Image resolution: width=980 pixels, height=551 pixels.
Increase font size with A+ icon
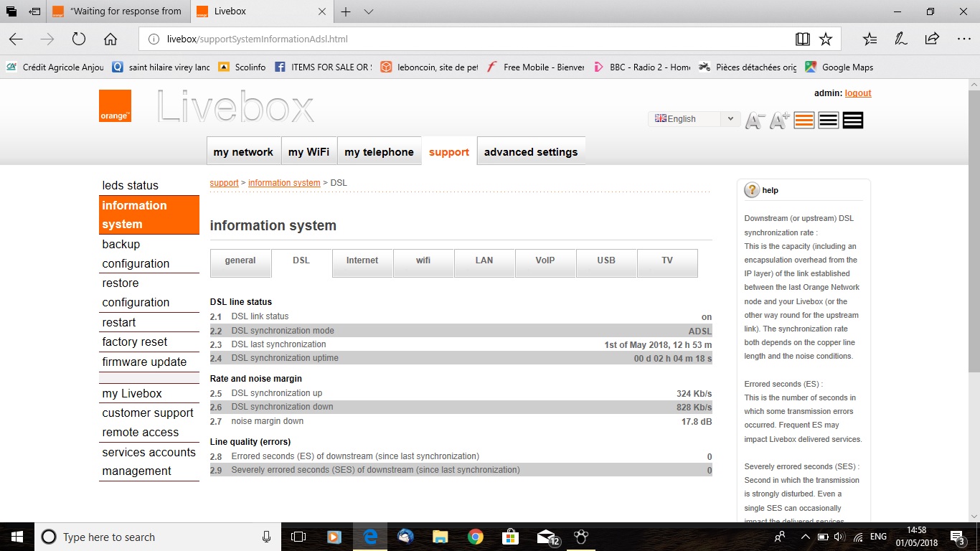[x=780, y=121]
